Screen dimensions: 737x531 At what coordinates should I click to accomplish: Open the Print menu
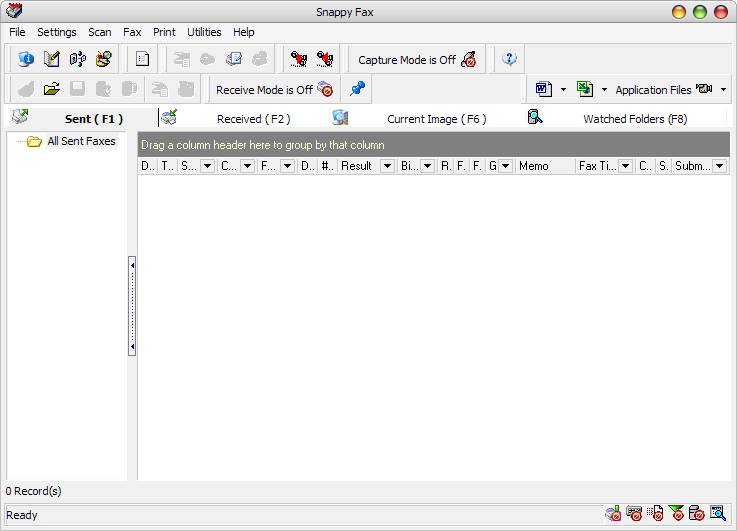tap(164, 32)
